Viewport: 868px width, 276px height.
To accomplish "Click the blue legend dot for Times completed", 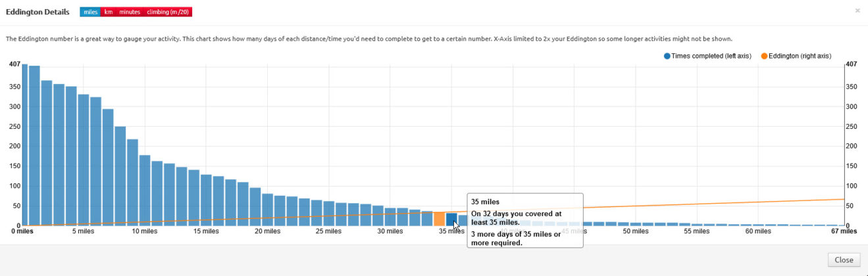I will coord(667,56).
